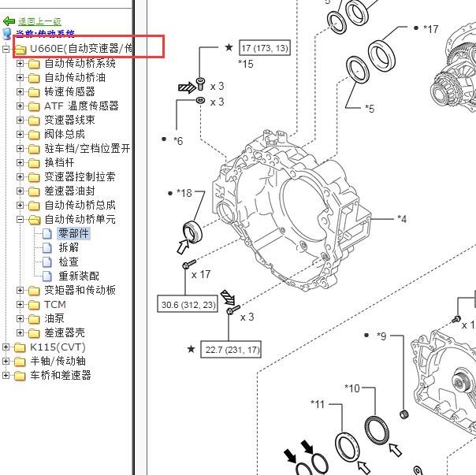Screen dimensions: 476x475
Task: Expand 阀体总成 folder
Action: pos(20,134)
